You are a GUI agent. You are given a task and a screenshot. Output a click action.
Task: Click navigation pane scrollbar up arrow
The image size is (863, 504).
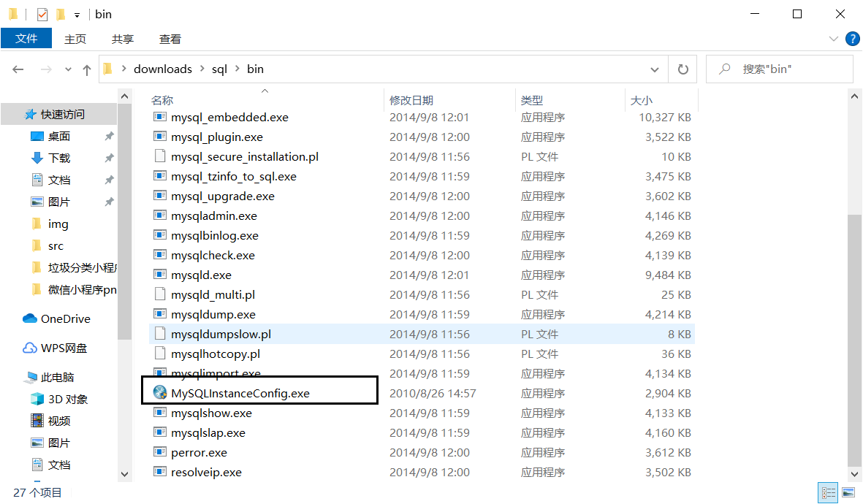pyautogui.click(x=124, y=96)
